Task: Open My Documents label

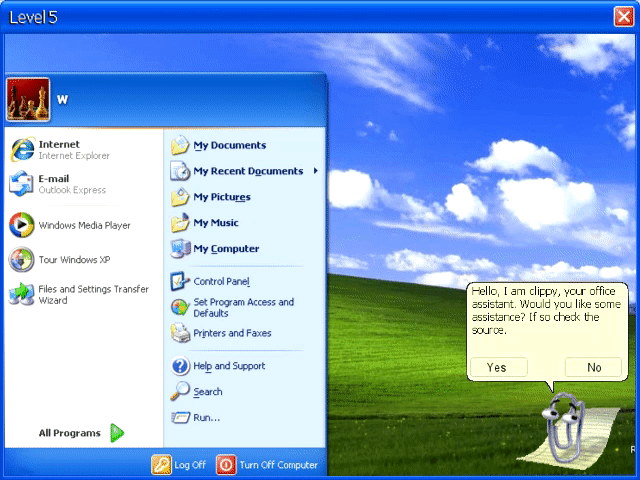Action: tap(230, 145)
